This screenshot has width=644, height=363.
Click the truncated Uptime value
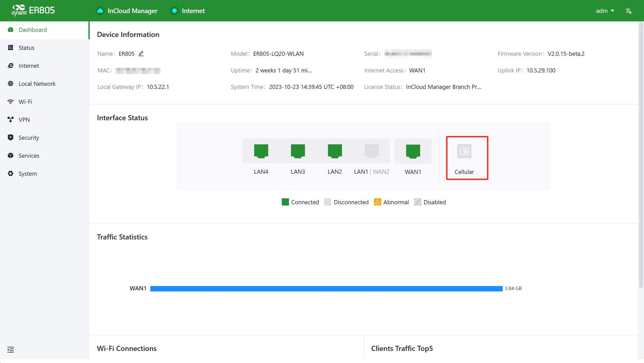tap(284, 70)
